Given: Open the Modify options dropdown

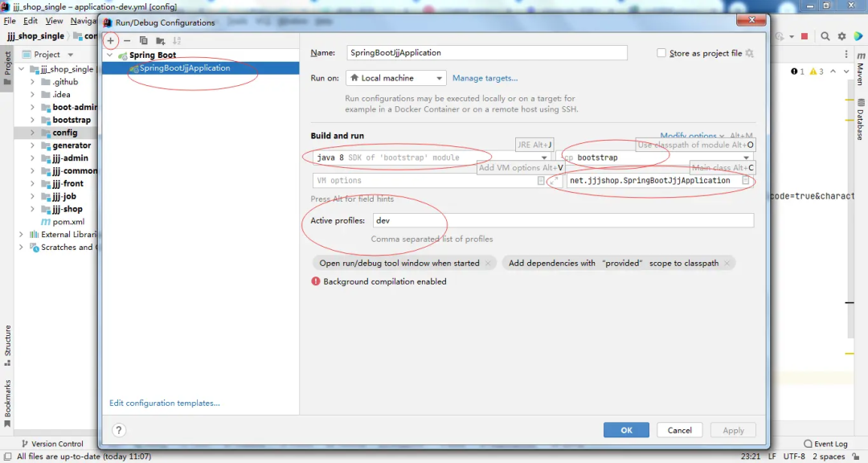Looking at the screenshot, I should pyautogui.click(x=691, y=135).
